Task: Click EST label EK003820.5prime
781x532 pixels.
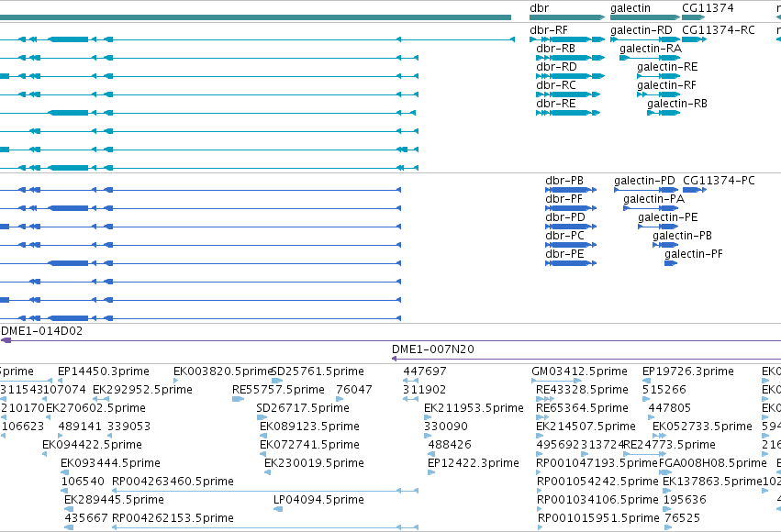Action: 223,371
